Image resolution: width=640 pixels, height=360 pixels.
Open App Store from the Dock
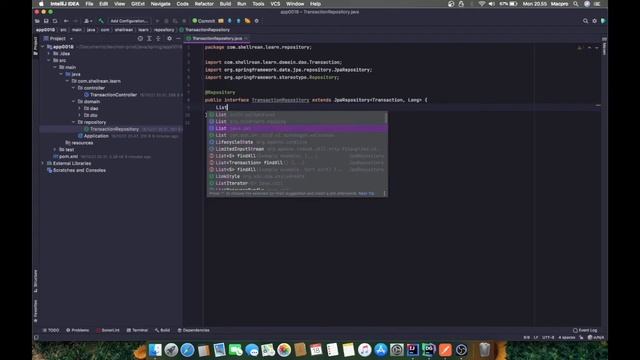tap(380, 350)
